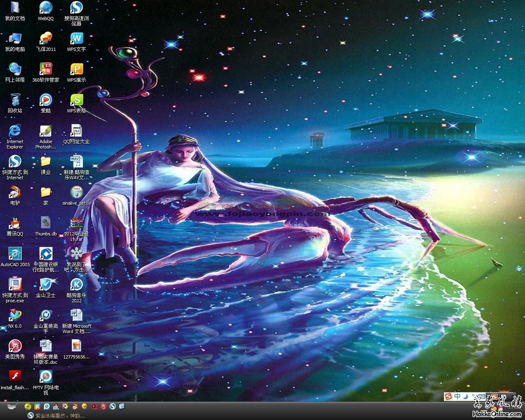Select the 金山卫士 icon
The width and height of the screenshot is (525, 420).
46,288
